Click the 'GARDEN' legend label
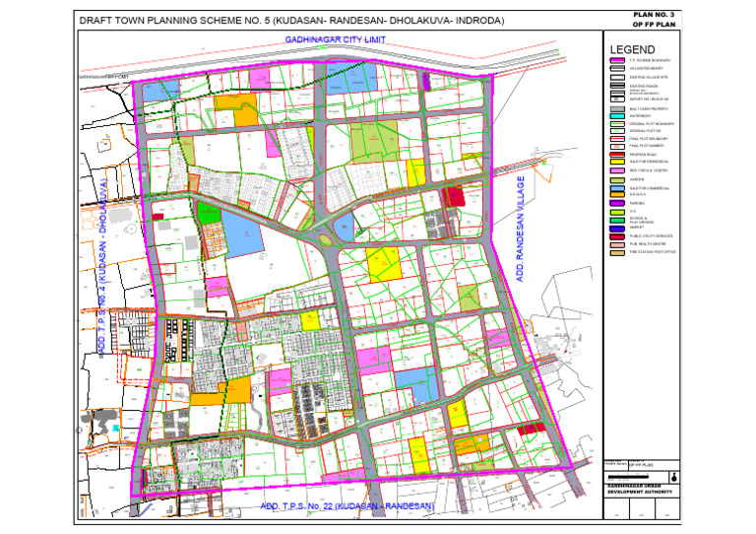The width and height of the screenshot is (756, 534). tap(637, 179)
